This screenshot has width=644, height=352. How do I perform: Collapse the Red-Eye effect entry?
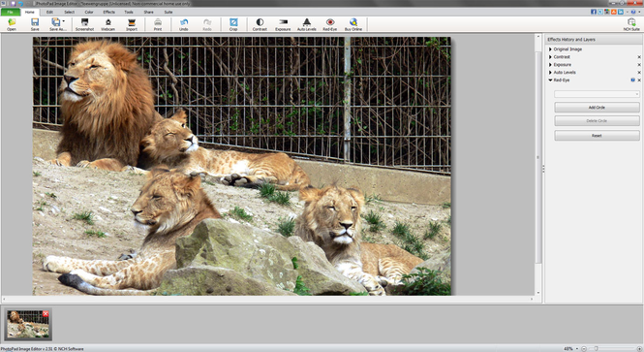point(550,80)
